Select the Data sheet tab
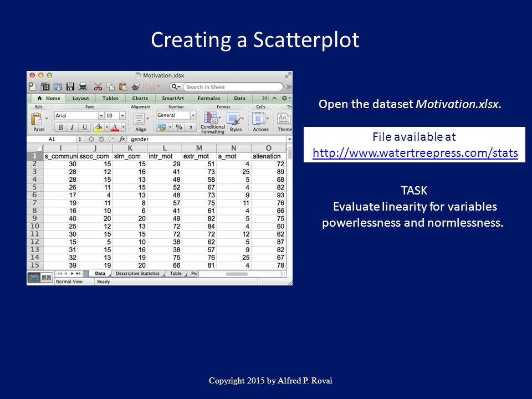The image size is (532, 399). (100, 273)
